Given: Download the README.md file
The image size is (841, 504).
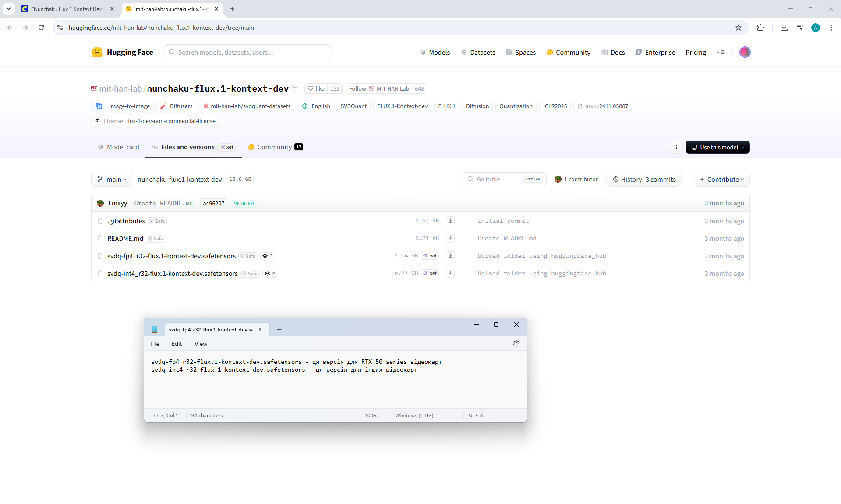Looking at the screenshot, I should [450, 238].
